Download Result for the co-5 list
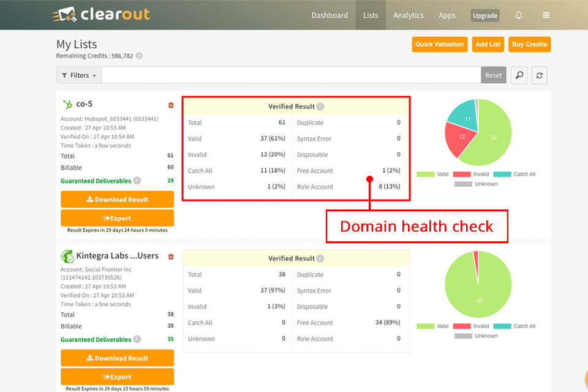Viewport: 588px width, 392px height. [118, 200]
